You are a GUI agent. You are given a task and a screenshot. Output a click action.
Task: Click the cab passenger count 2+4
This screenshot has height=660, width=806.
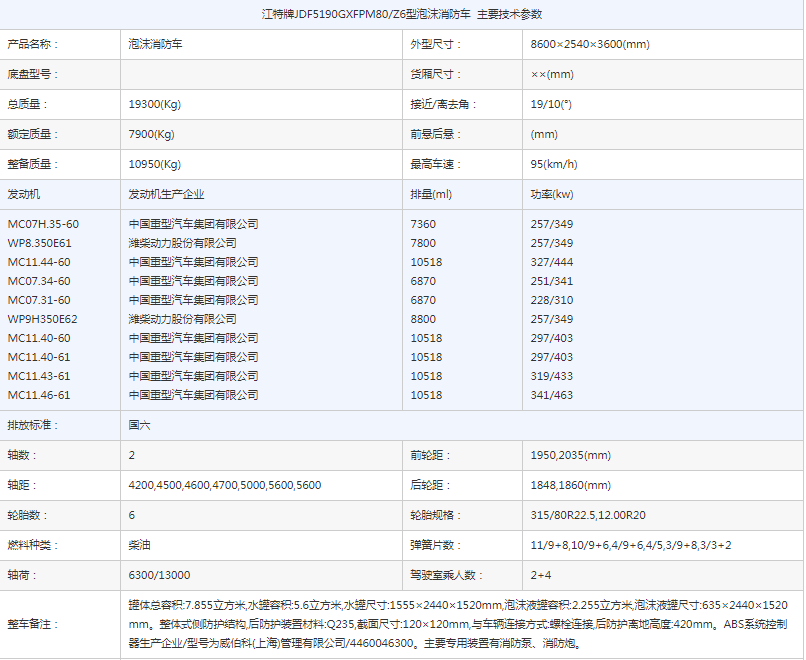coord(541,575)
